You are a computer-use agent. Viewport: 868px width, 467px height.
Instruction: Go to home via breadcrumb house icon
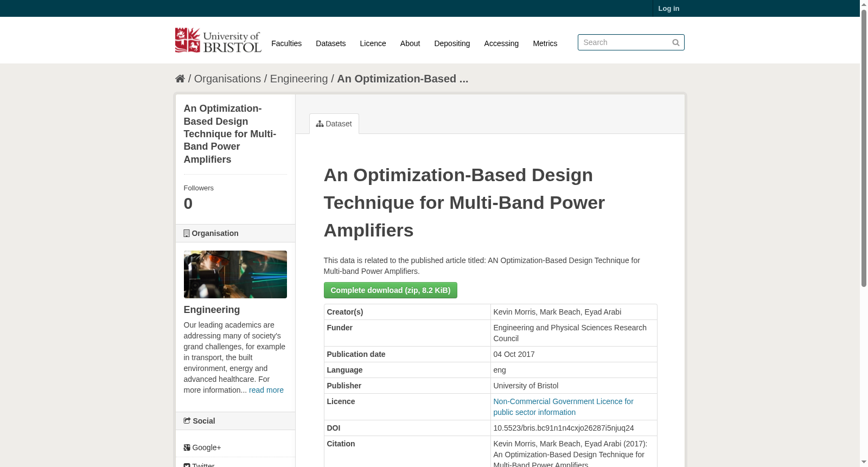click(180, 79)
